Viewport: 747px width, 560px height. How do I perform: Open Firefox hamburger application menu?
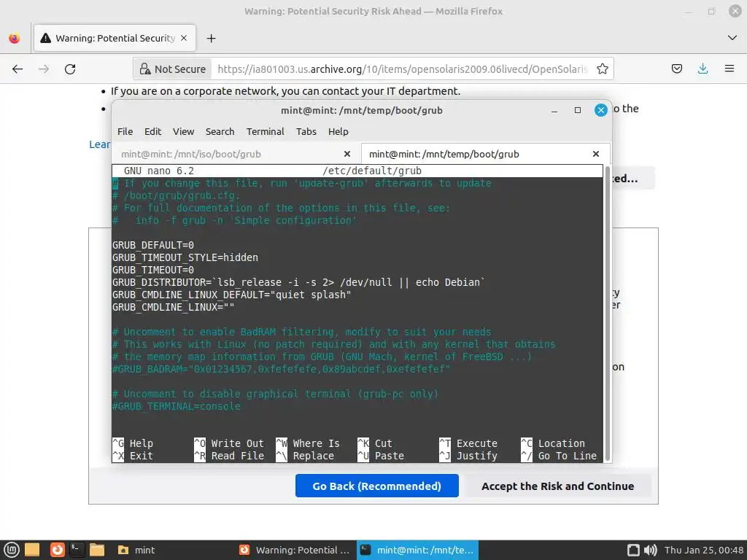(729, 69)
